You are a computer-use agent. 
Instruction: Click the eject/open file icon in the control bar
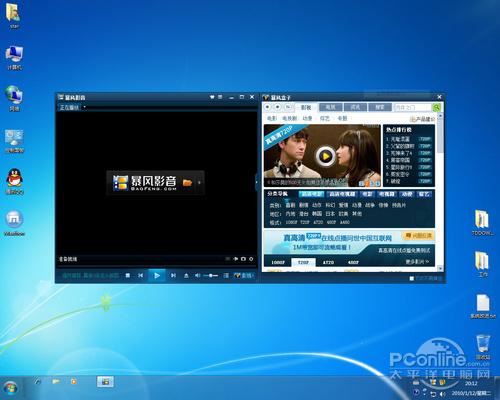[x=186, y=275]
